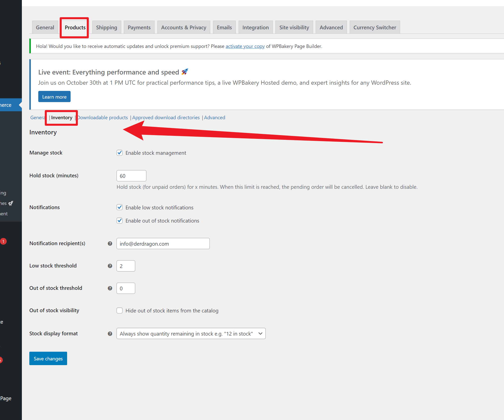Image resolution: width=504 pixels, height=420 pixels.
Task: Select WooCommerce in the admin sidebar
Action: coord(6,105)
